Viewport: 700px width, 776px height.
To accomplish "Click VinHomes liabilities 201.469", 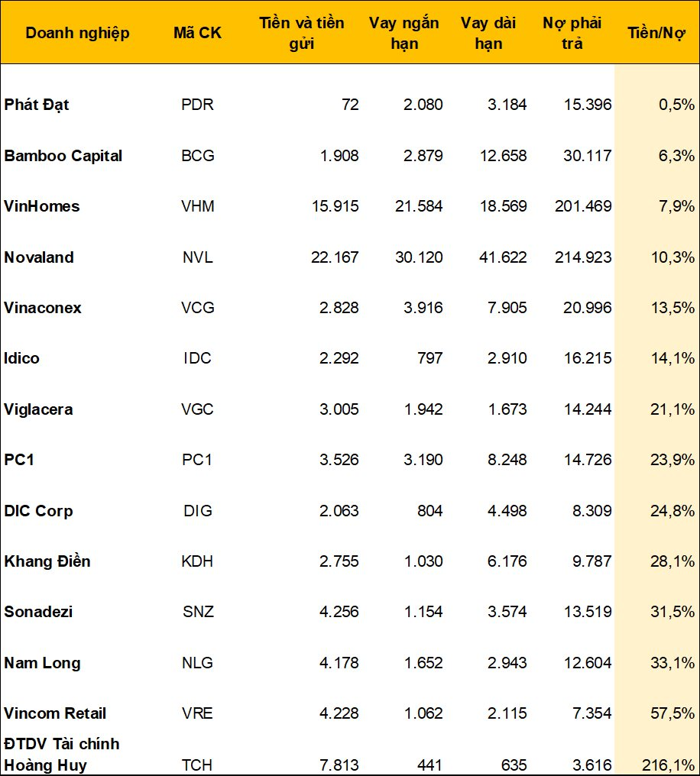I will (x=583, y=206).
